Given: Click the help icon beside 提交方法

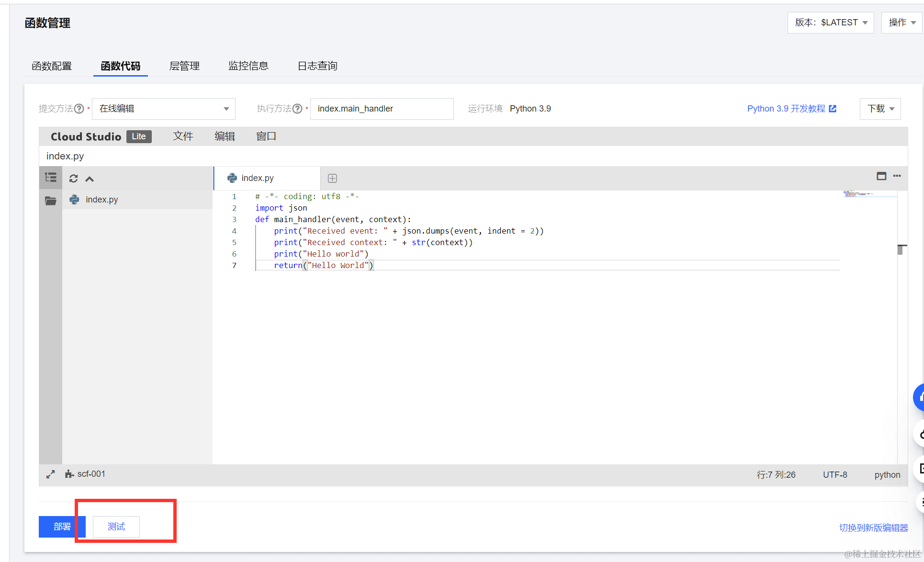Looking at the screenshot, I should [x=79, y=109].
